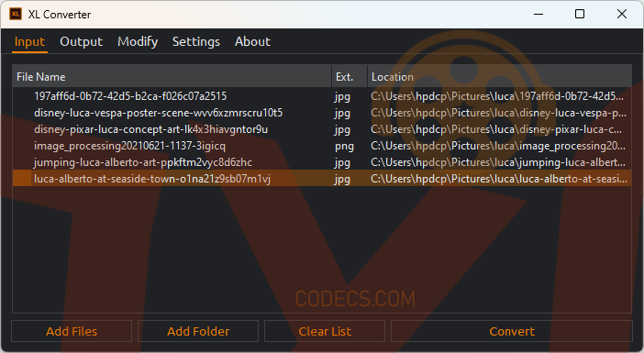Open the Output tab
Screen dimensions: 644x353
pos(81,42)
